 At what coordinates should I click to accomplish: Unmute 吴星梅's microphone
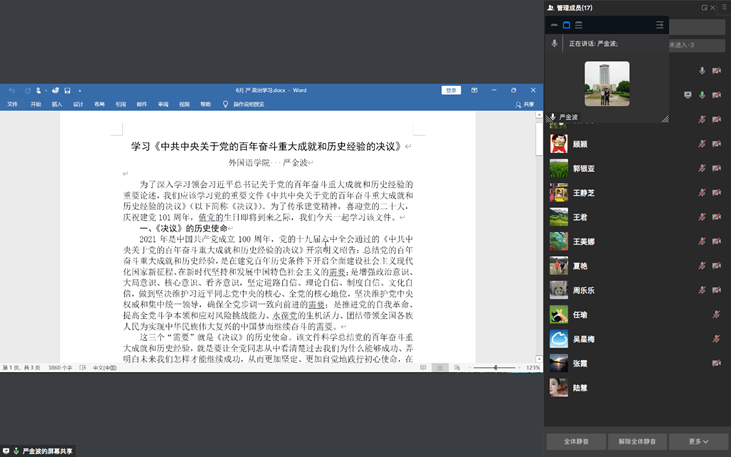(x=717, y=339)
